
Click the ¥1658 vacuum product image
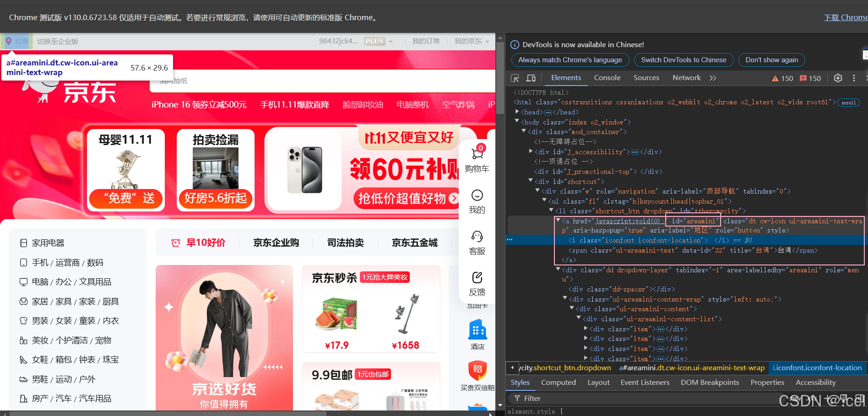click(406, 314)
